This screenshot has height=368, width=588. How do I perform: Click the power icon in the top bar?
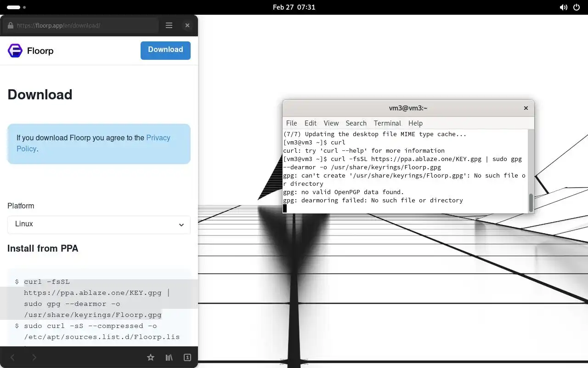point(577,7)
